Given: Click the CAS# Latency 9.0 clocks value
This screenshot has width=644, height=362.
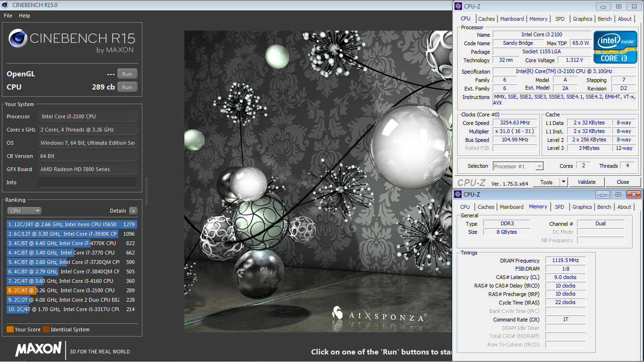Looking at the screenshot, I should tap(565, 277).
